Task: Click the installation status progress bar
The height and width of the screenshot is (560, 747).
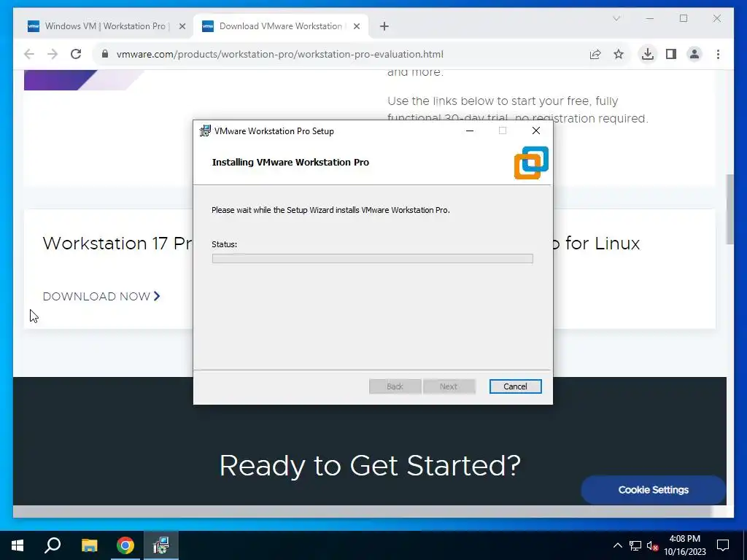Action: point(373,258)
